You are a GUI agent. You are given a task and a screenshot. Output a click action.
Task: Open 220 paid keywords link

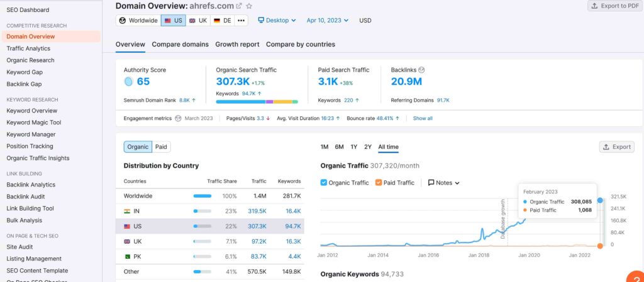pyautogui.click(x=348, y=100)
